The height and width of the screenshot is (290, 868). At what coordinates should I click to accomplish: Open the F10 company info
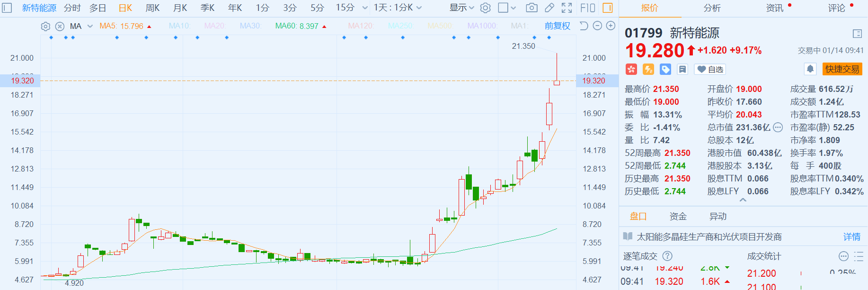[587, 8]
